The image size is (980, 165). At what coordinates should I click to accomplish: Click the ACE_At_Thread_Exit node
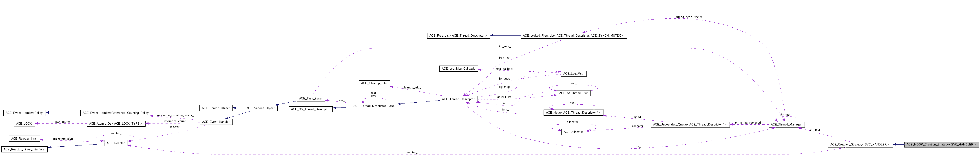point(573,93)
